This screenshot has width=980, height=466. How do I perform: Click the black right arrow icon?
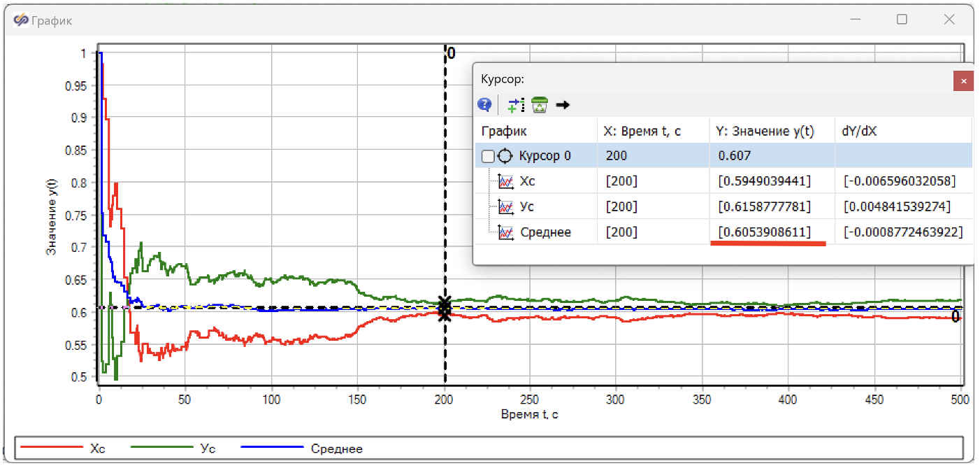pyautogui.click(x=563, y=105)
